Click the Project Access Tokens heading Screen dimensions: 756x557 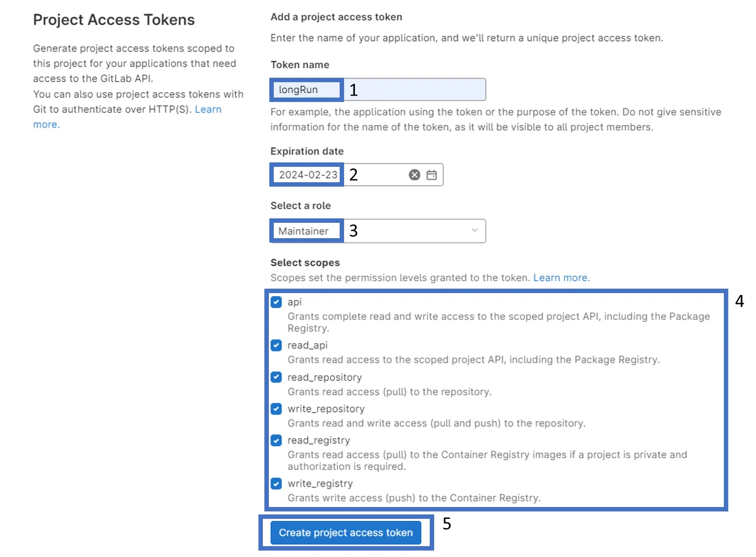114,20
